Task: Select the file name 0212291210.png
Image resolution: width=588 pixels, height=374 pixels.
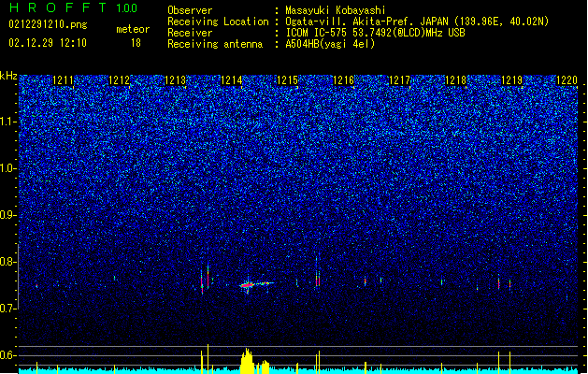Action: [48, 24]
